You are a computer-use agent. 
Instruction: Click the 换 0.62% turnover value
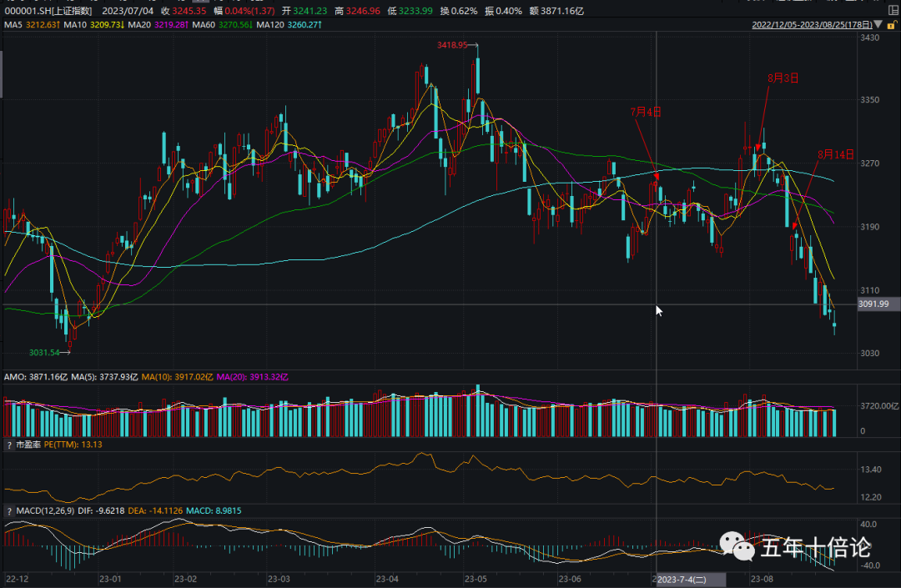point(459,11)
